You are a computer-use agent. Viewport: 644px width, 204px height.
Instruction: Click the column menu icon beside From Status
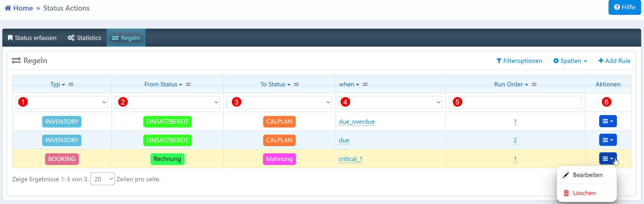click(188, 85)
